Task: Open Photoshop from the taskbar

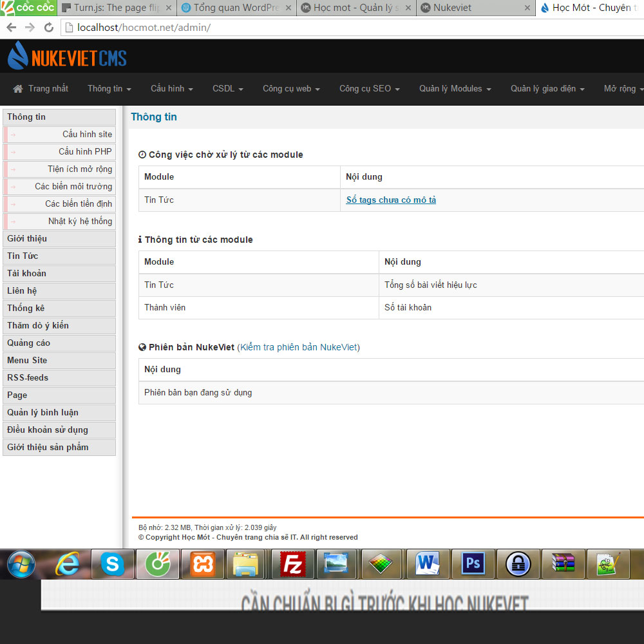Action: coord(473,564)
